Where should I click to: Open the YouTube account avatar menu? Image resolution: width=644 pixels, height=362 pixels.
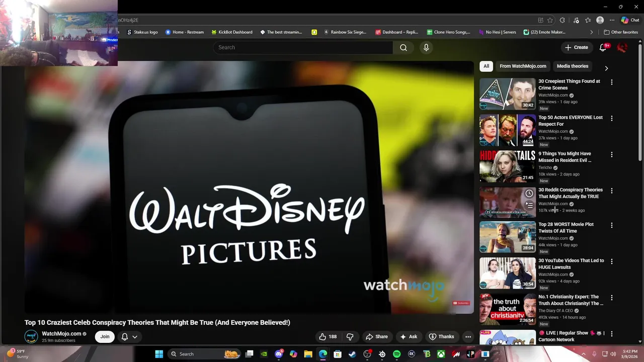(622, 47)
